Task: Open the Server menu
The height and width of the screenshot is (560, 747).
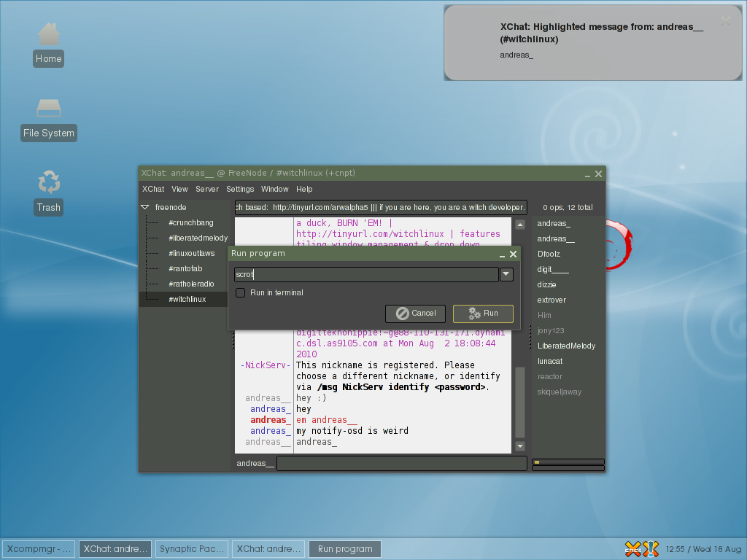Action: coord(207,189)
